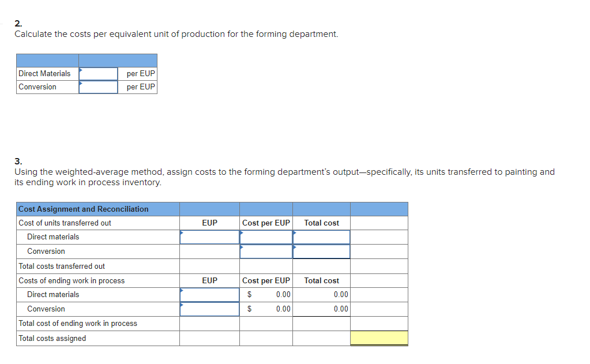
Task: Click the Direct Materials per EUP input box
Action: tap(98, 73)
